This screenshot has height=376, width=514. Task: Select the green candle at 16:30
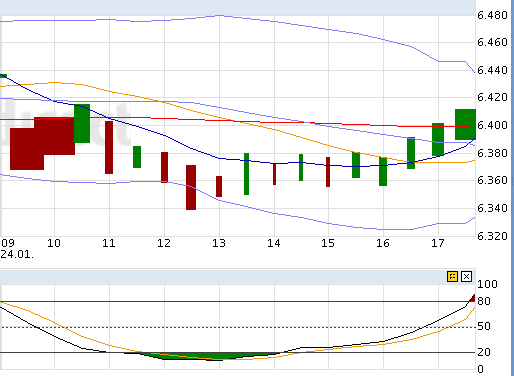(411, 153)
